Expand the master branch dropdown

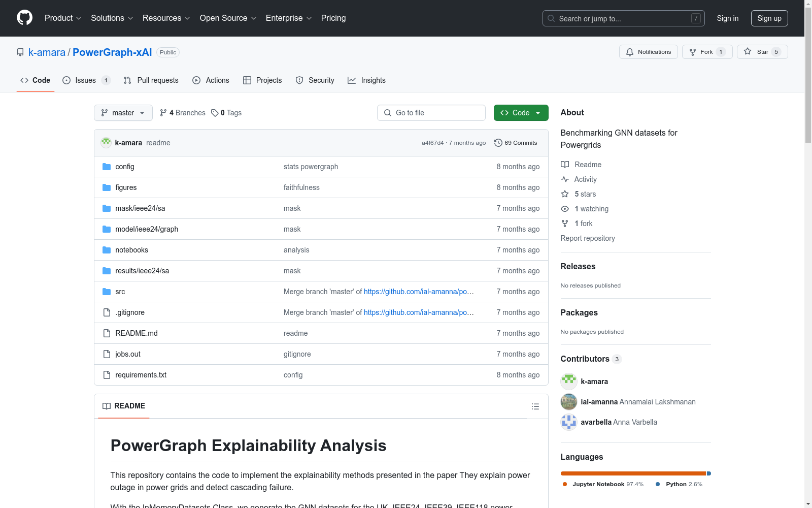tap(123, 113)
